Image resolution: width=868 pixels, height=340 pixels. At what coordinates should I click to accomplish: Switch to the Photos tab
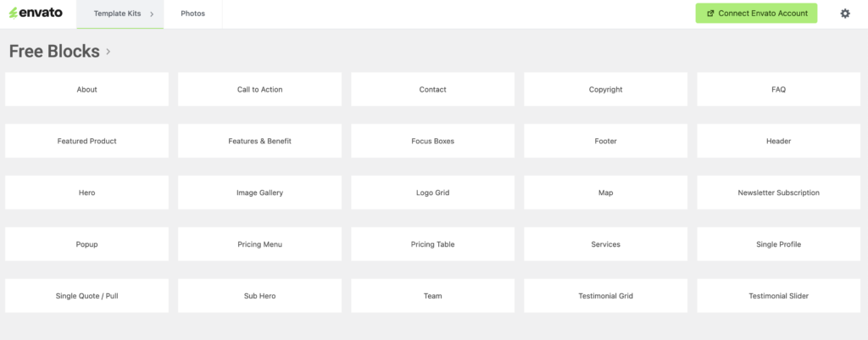click(x=192, y=14)
